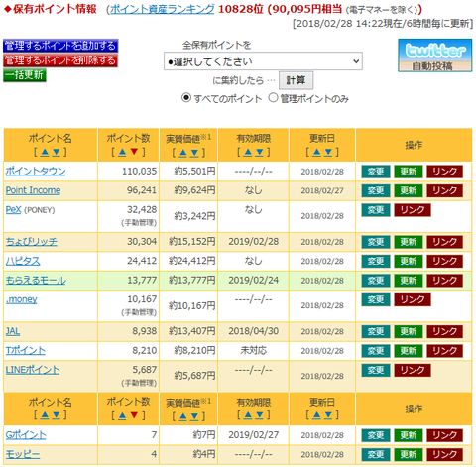
Task: Open モッピー link
Action: (23, 454)
